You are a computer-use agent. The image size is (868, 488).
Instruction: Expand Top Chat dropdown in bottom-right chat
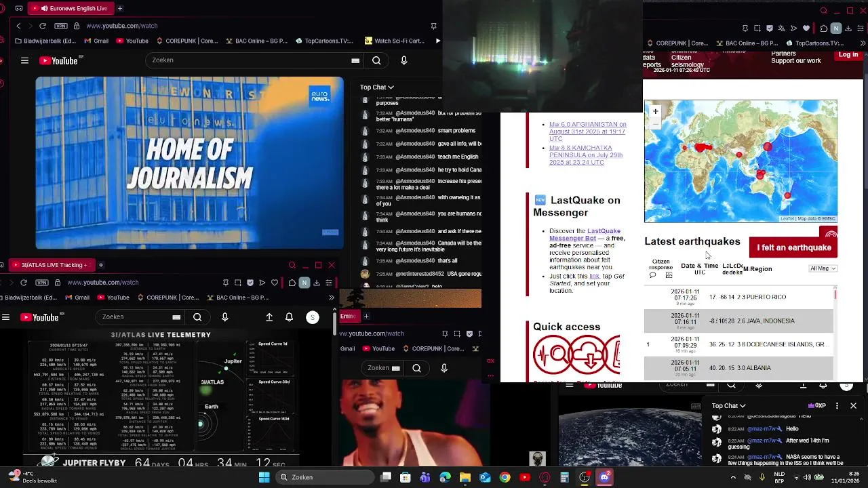(x=728, y=405)
